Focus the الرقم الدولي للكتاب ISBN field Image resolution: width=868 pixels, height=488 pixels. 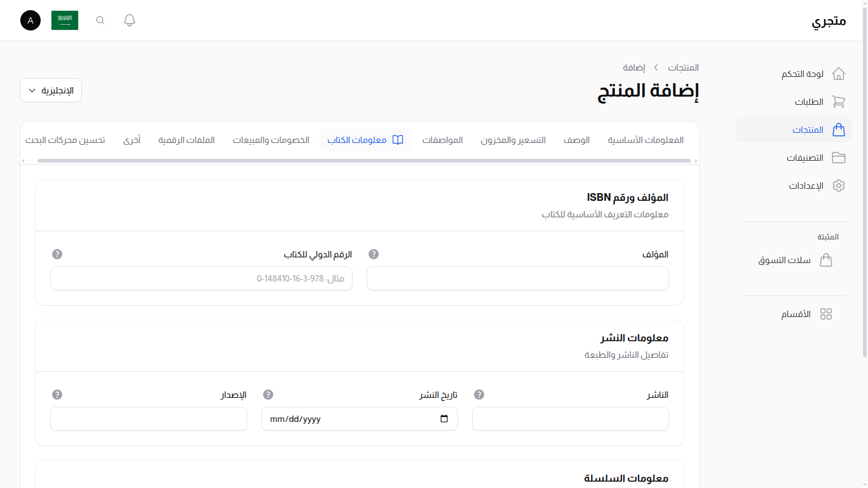[201, 278]
